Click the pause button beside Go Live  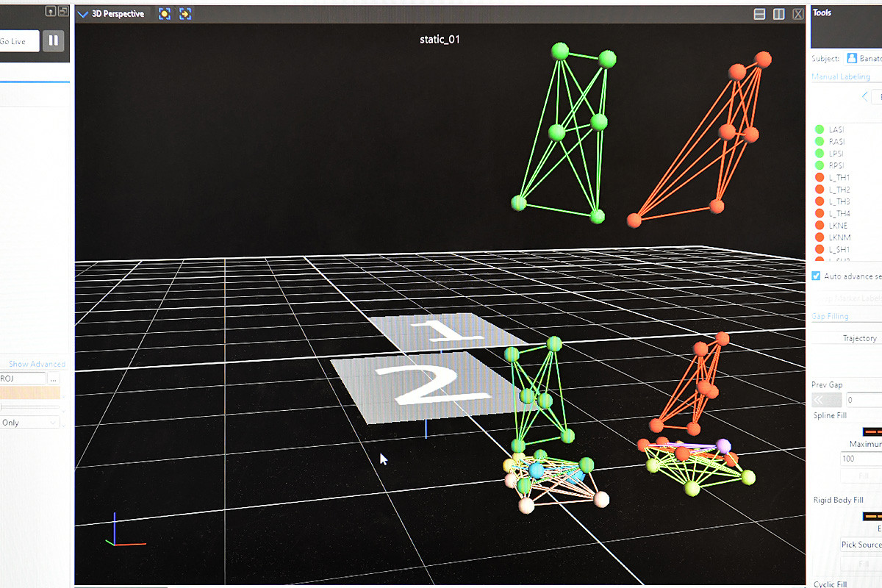coord(53,41)
